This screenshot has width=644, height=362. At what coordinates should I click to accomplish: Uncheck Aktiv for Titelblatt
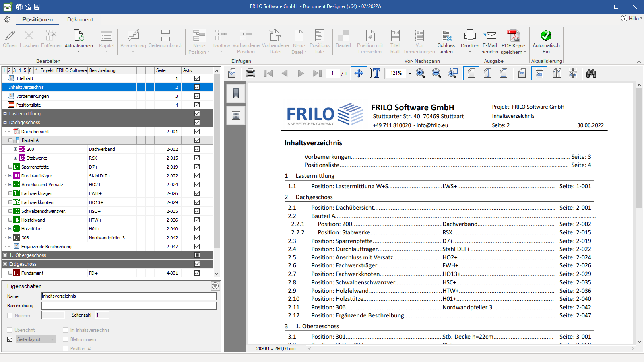[197, 78]
